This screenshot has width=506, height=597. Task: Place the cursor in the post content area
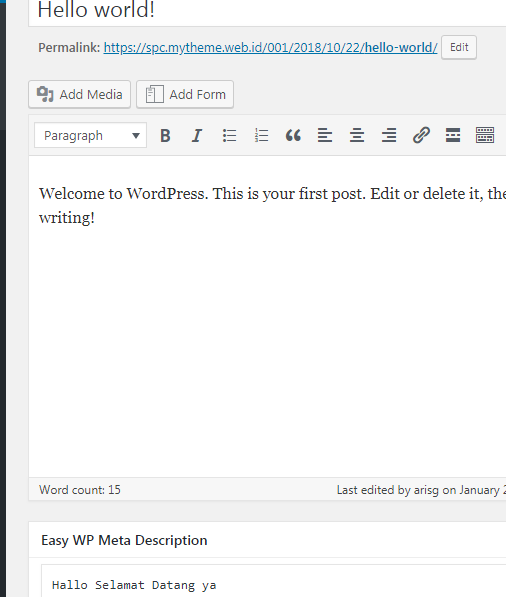[267, 316]
